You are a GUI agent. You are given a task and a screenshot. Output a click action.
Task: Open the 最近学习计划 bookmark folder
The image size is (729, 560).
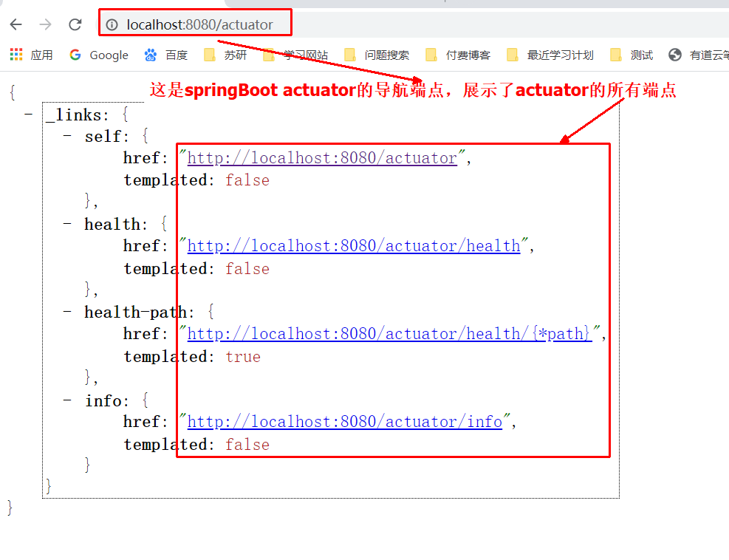coord(550,55)
